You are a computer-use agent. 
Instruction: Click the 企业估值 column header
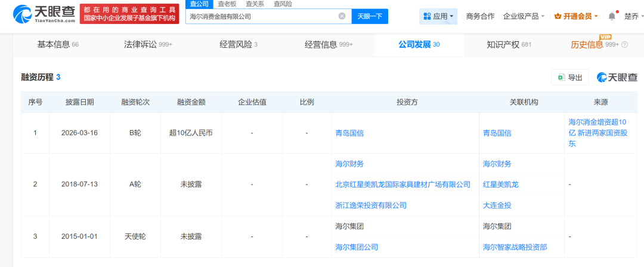pos(252,102)
